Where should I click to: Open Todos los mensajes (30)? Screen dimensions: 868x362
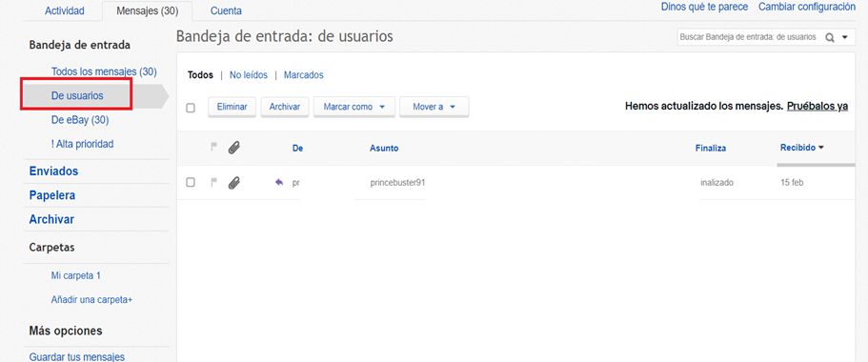(x=104, y=71)
